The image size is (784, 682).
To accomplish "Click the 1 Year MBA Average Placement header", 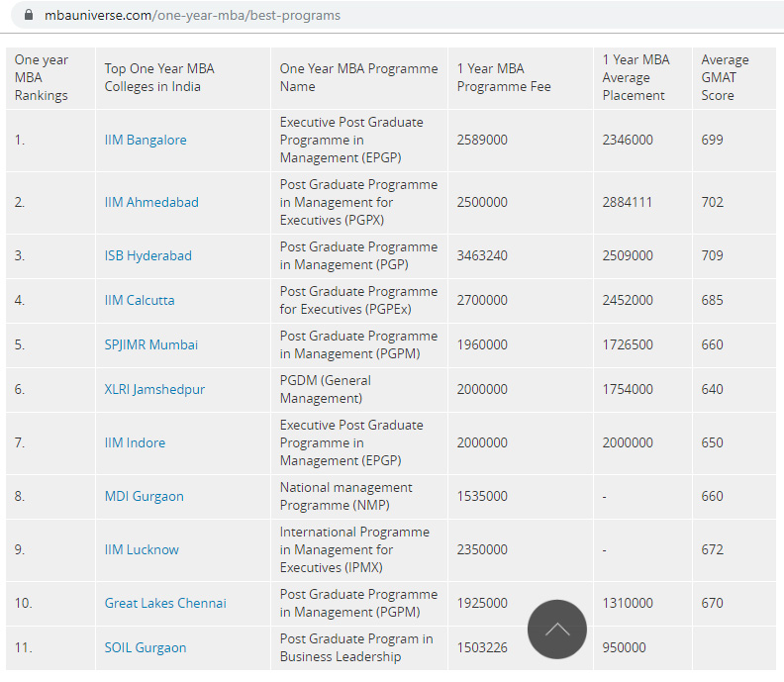I will tap(636, 77).
